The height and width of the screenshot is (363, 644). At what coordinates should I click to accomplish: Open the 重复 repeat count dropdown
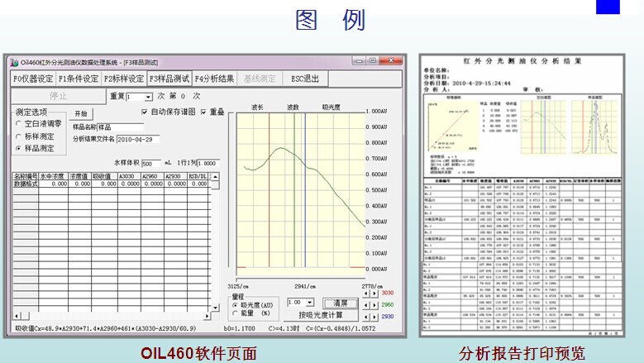pyautogui.click(x=148, y=97)
